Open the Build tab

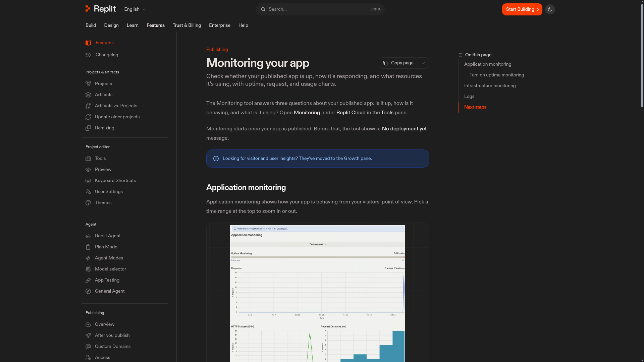pos(91,25)
